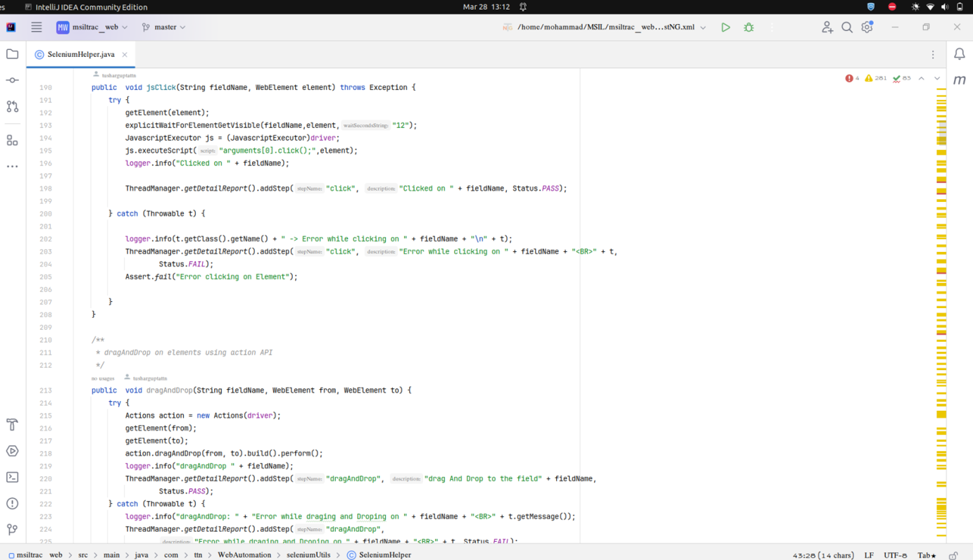Open the main menu hamburger
Viewport: 973px width, 560px height.
[36, 27]
